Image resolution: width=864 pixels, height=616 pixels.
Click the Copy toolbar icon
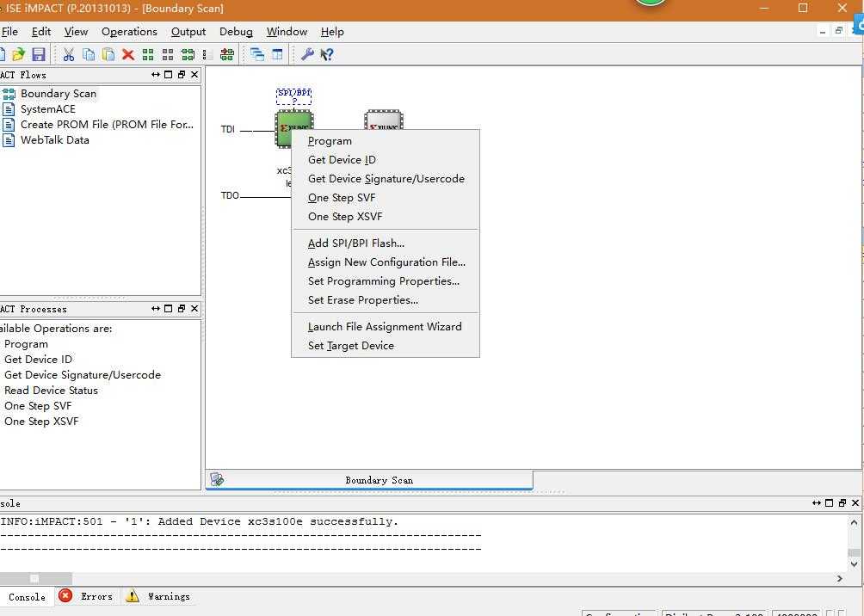point(88,54)
